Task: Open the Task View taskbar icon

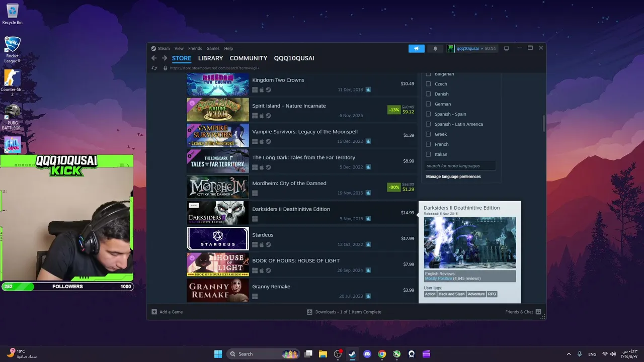Action: [x=308, y=354]
